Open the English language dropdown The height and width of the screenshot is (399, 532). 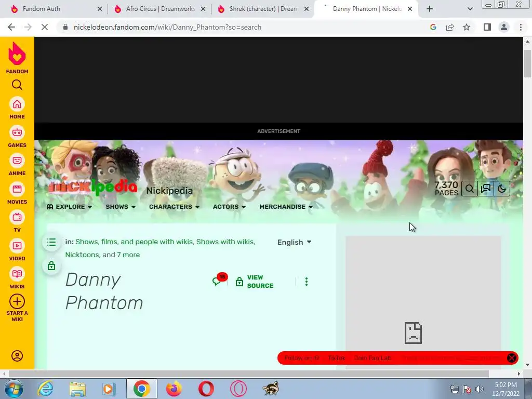pyautogui.click(x=294, y=242)
